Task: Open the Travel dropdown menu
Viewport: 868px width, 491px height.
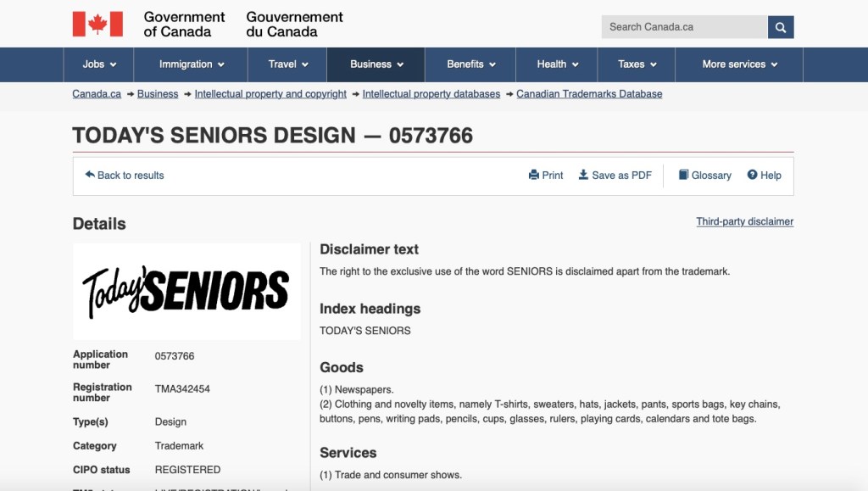Action: pyautogui.click(x=288, y=64)
